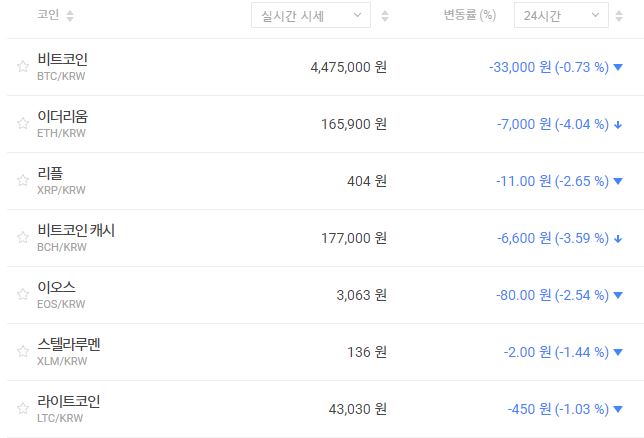644x438 pixels.
Task: Click the 변동률 (%) column header
Action: 469,15
